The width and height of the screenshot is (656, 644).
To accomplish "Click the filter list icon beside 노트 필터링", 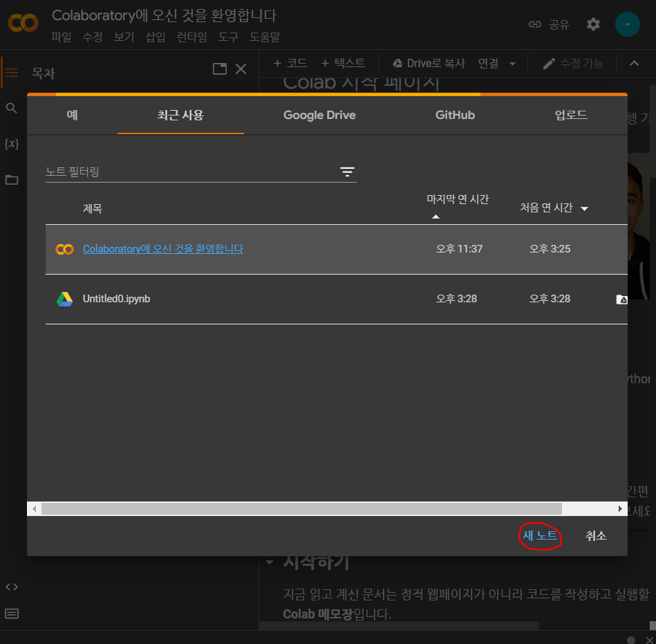I will tap(347, 172).
